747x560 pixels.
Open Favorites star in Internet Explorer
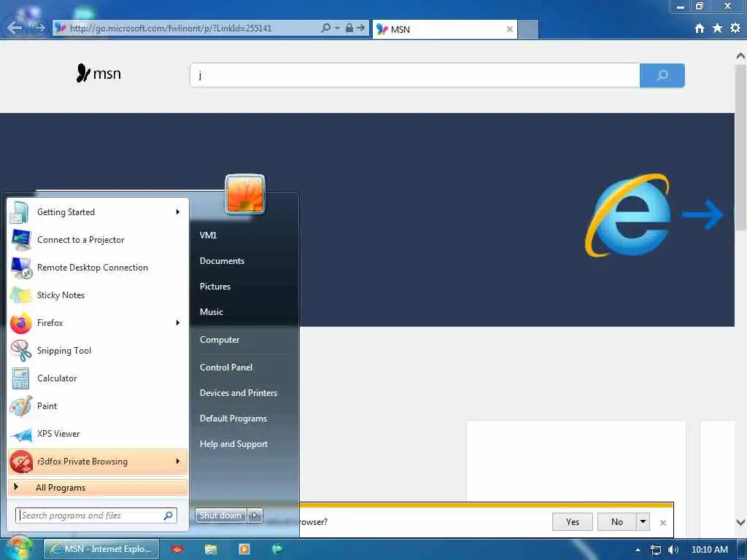[718, 28]
